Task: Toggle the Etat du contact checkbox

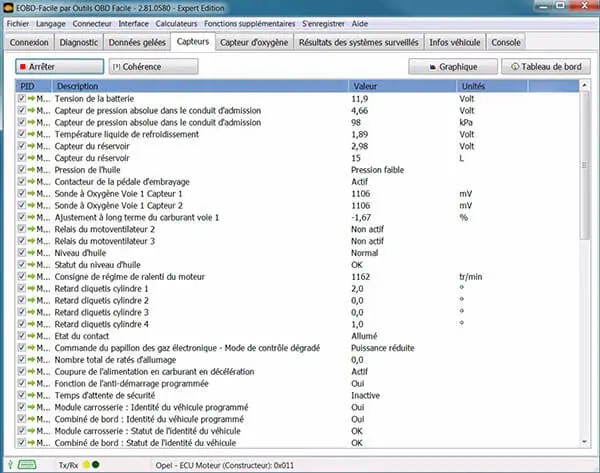Action: [22, 335]
